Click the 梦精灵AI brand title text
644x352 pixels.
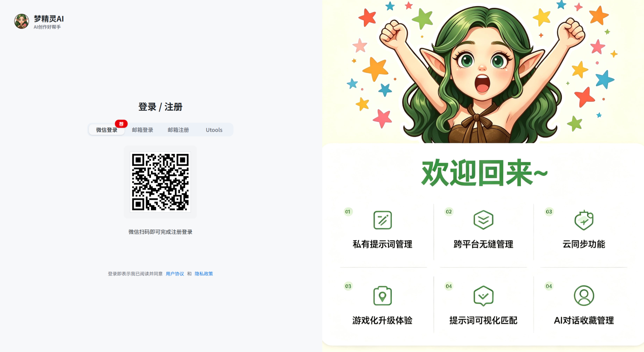(49, 19)
